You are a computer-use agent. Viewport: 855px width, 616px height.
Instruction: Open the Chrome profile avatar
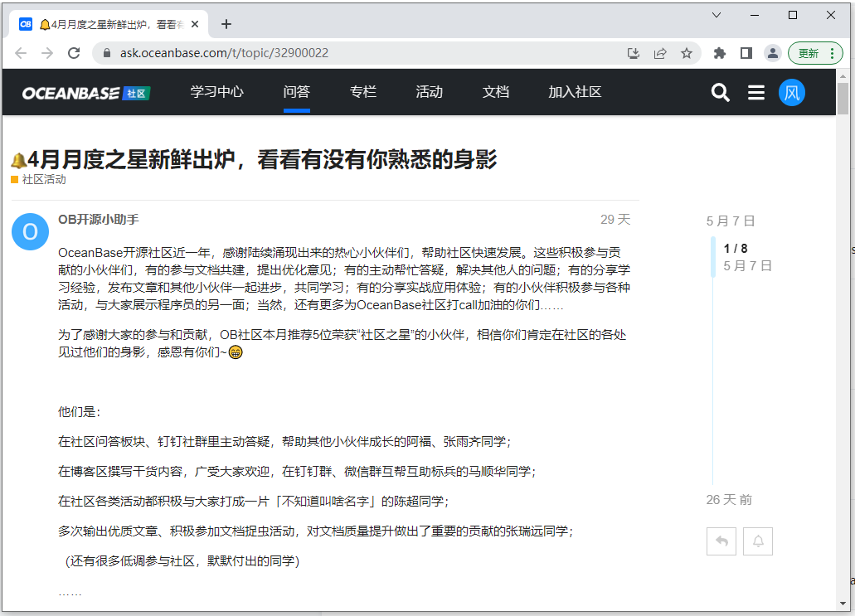tap(773, 53)
